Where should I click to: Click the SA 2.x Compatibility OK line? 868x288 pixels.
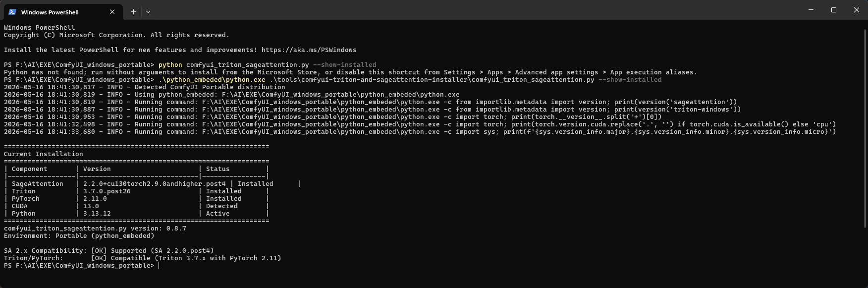pos(109,251)
